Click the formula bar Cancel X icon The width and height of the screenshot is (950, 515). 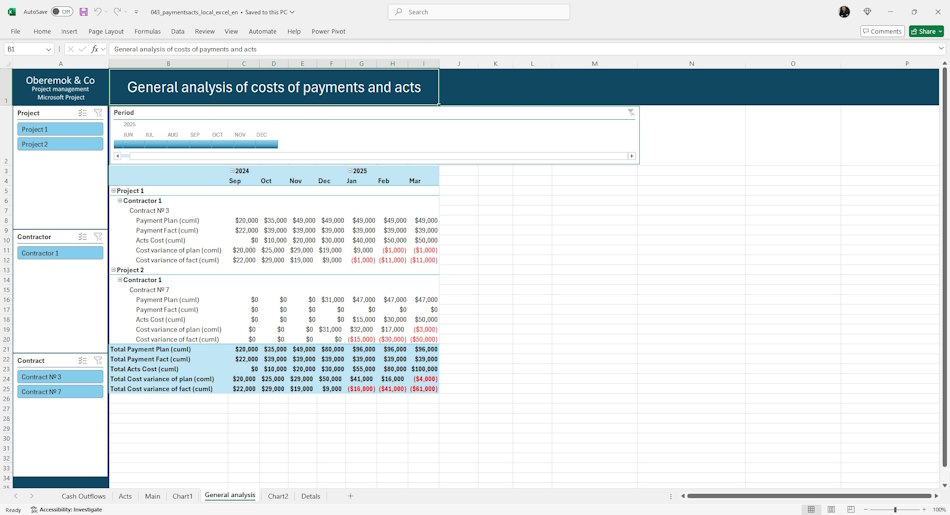pyautogui.click(x=71, y=49)
